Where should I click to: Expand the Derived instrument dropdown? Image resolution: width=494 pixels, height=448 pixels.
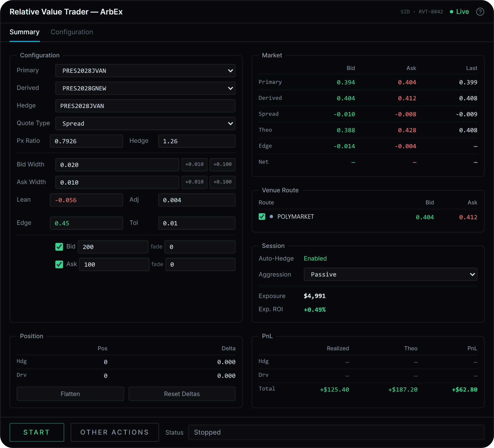pyautogui.click(x=145, y=88)
